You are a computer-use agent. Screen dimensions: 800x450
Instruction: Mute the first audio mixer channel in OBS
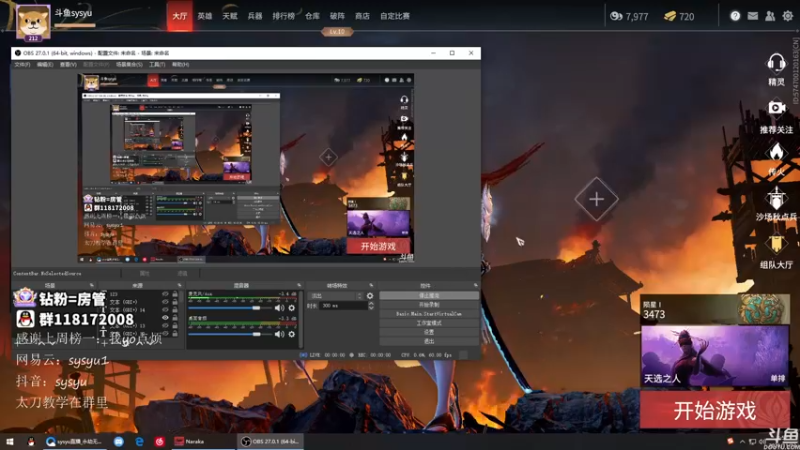[280, 308]
